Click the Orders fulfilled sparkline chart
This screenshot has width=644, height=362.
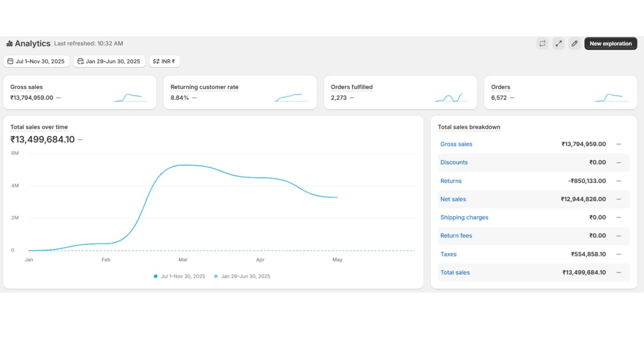tap(451, 98)
